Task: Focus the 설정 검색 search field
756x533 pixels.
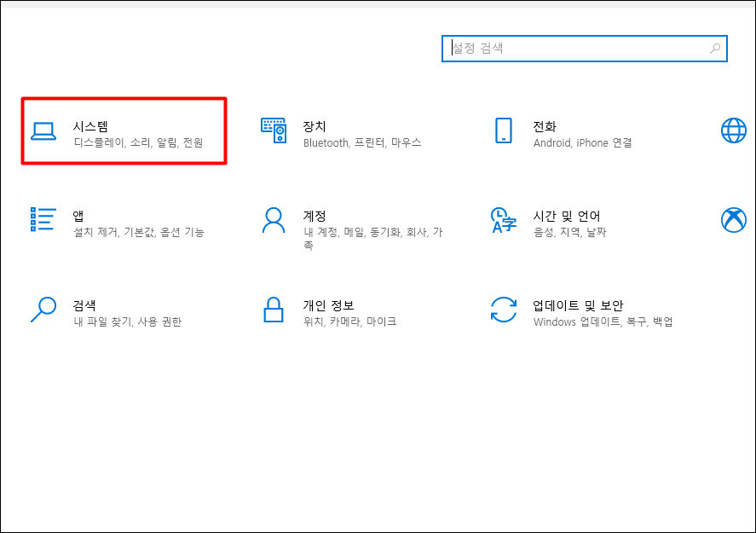Action: 585,49
